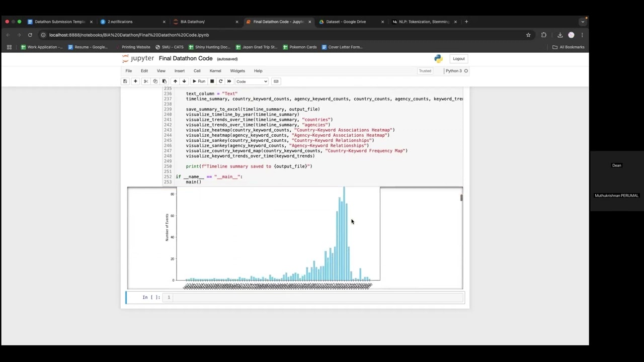
Task: Move the selected cell up arrow
Action: [x=175, y=81]
